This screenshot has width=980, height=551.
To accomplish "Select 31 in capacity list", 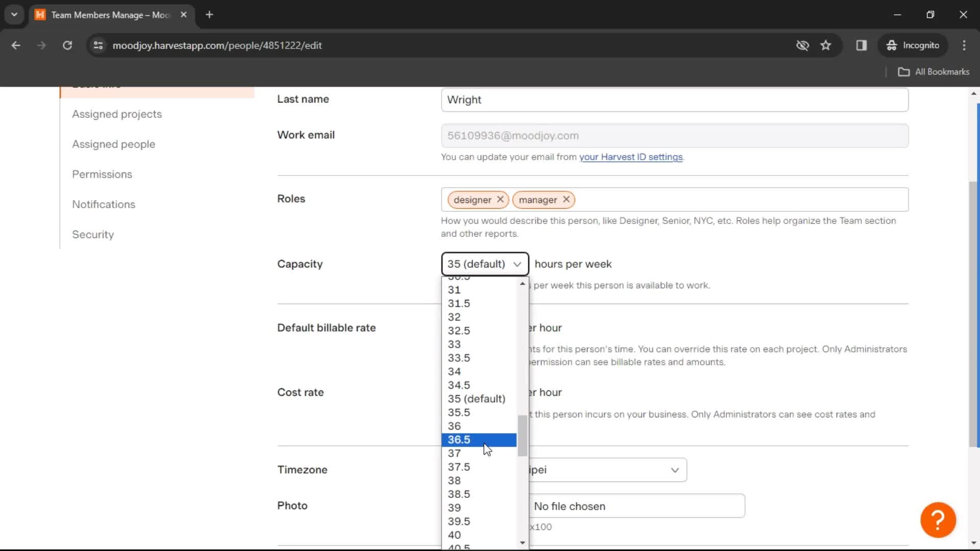I will [479, 290].
